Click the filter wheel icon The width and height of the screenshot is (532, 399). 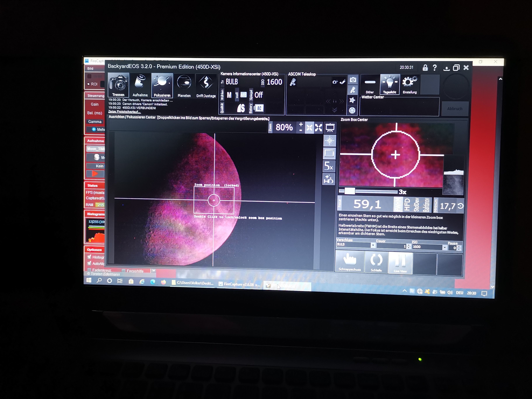[x=352, y=110]
